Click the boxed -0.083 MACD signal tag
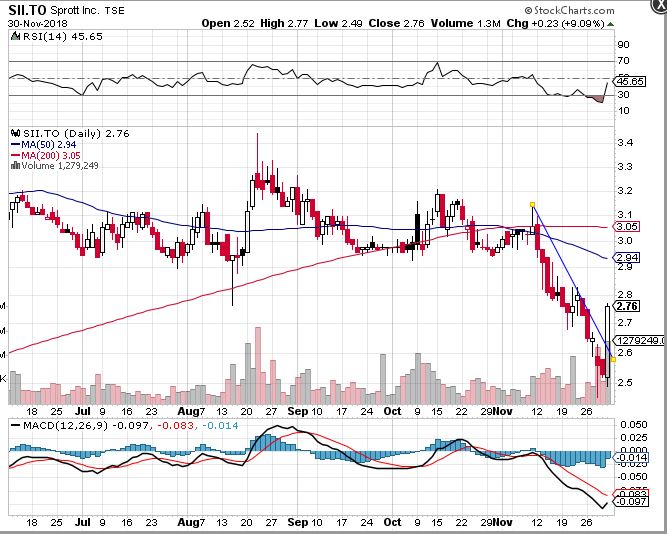667x534 pixels. tap(631, 494)
